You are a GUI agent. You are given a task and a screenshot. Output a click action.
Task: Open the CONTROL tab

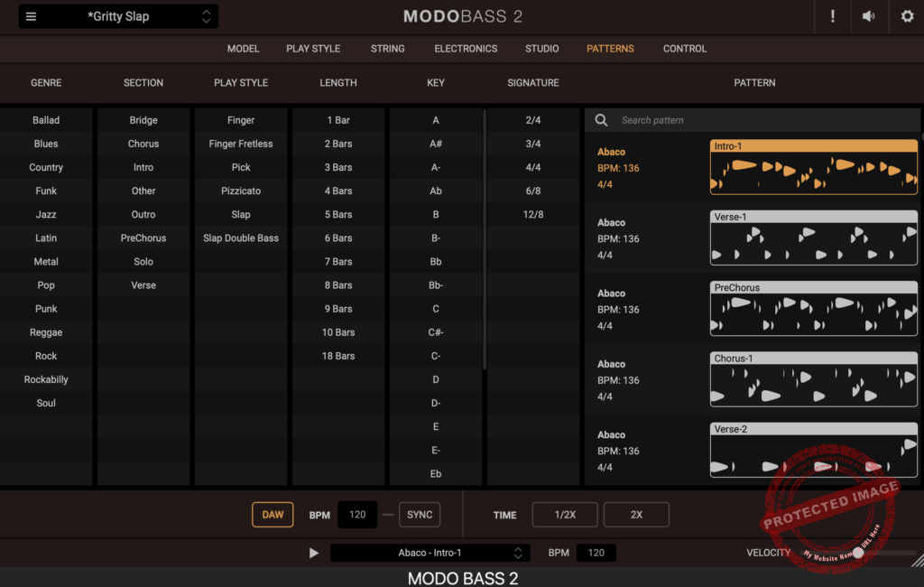point(685,49)
